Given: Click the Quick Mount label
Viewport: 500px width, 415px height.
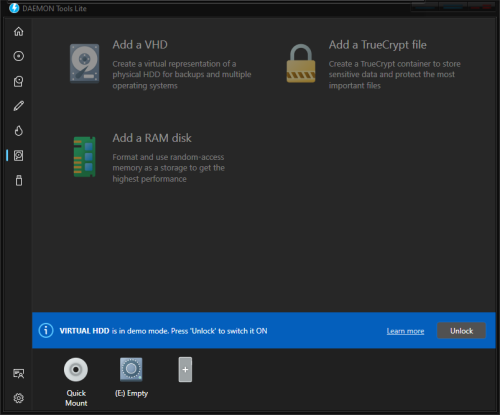Looking at the screenshot, I should click(76, 398).
